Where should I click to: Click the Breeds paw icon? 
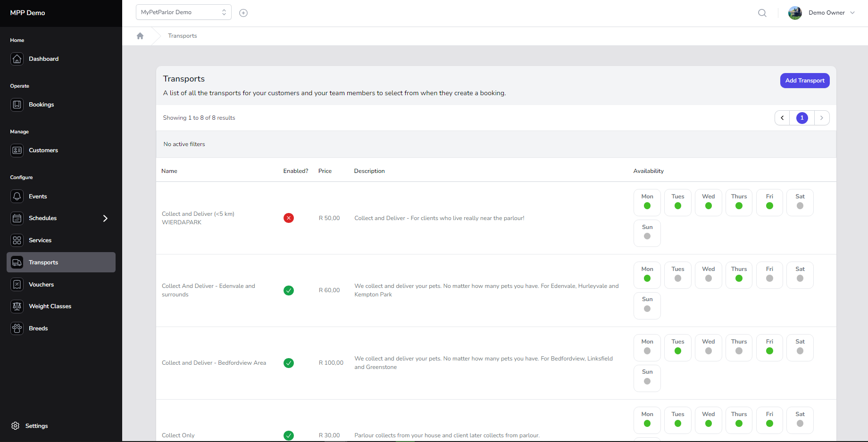(x=17, y=328)
